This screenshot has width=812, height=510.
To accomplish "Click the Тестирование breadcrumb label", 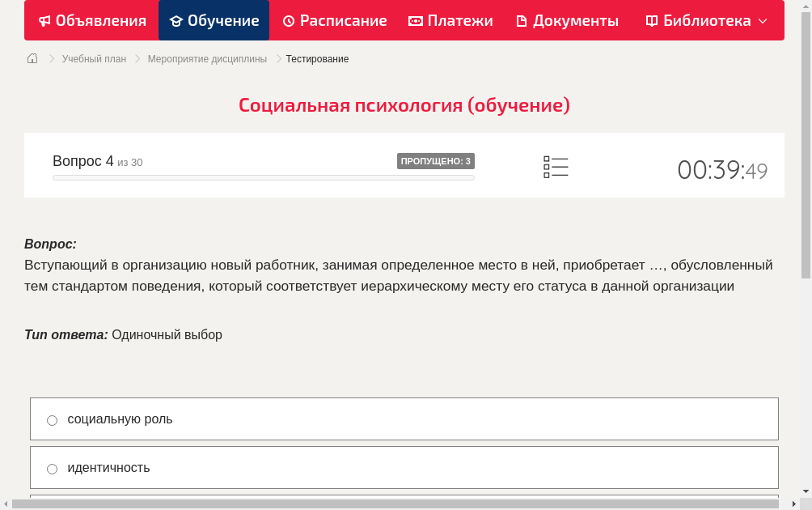I will 315,58.
